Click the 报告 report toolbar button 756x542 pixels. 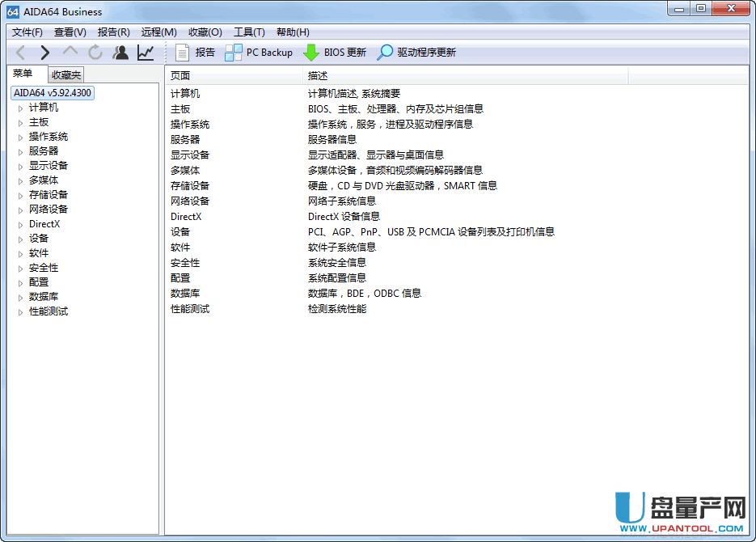pos(195,53)
